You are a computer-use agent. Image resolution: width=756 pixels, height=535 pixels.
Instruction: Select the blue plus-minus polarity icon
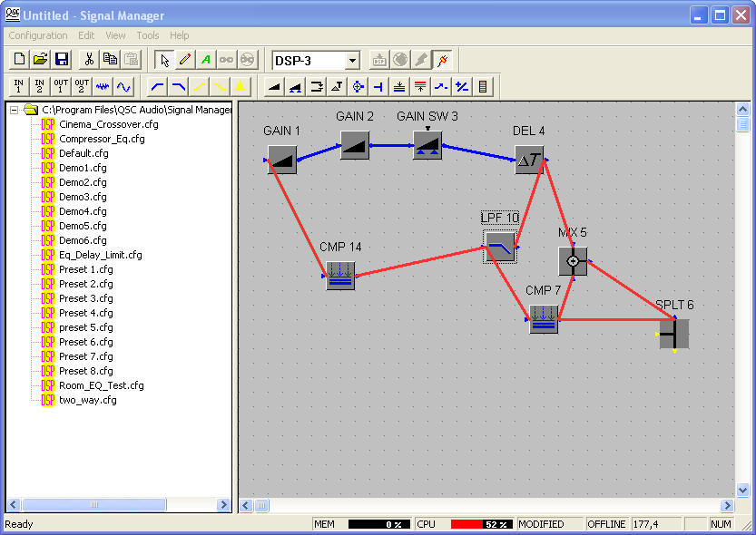(x=462, y=87)
